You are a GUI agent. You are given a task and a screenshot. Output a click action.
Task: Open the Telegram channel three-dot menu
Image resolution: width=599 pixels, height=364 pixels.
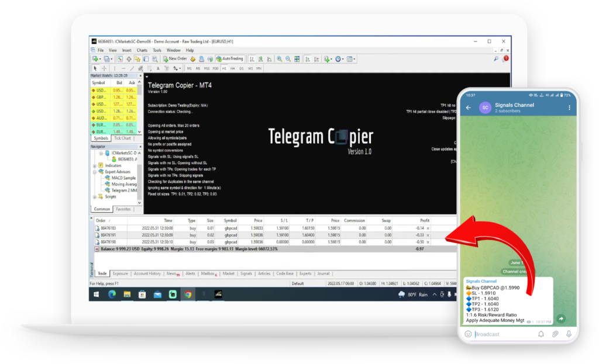569,108
